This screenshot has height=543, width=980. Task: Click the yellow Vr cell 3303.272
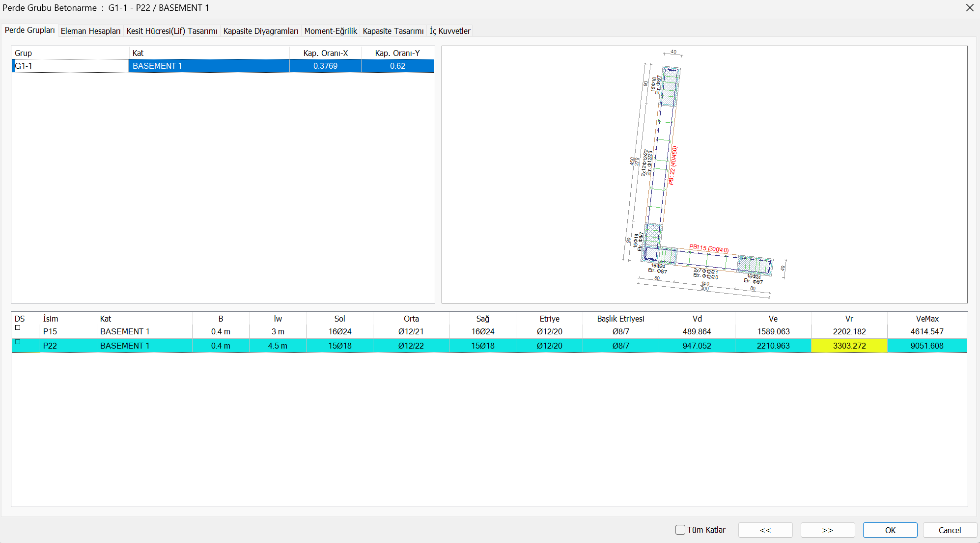coord(849,346)
